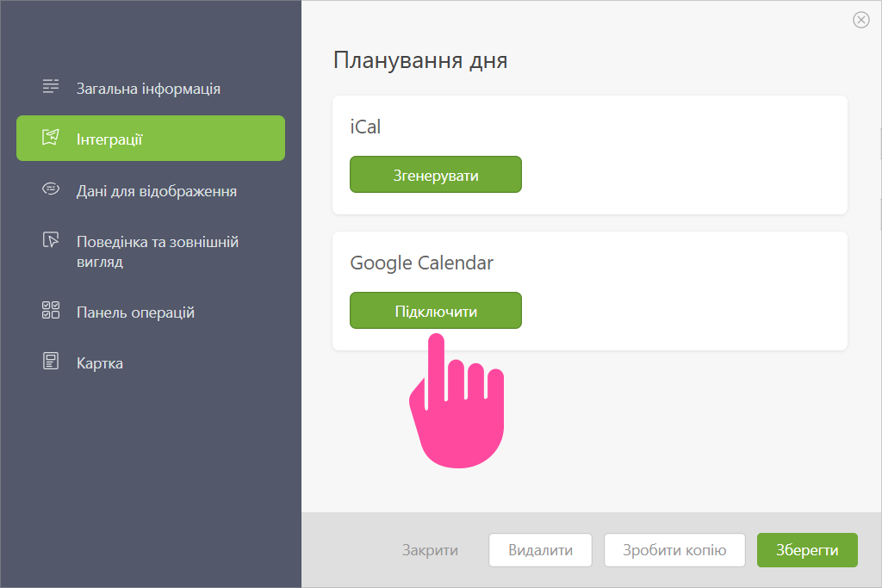Click the Картка document icon
The width and height of the screenshot is (882, 588).
click(x=51, y=361)
